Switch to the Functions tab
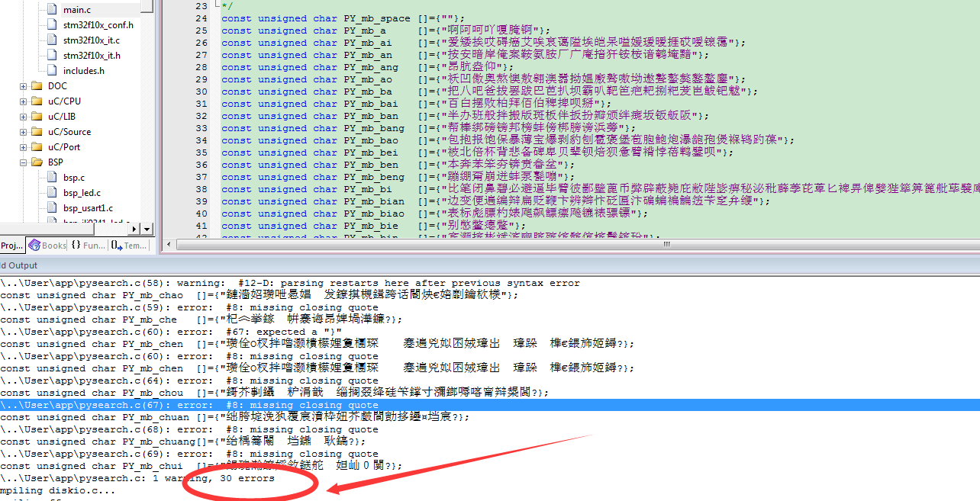Screen dimensions: 980x501 pyautogui.click(x=88, y=246)
